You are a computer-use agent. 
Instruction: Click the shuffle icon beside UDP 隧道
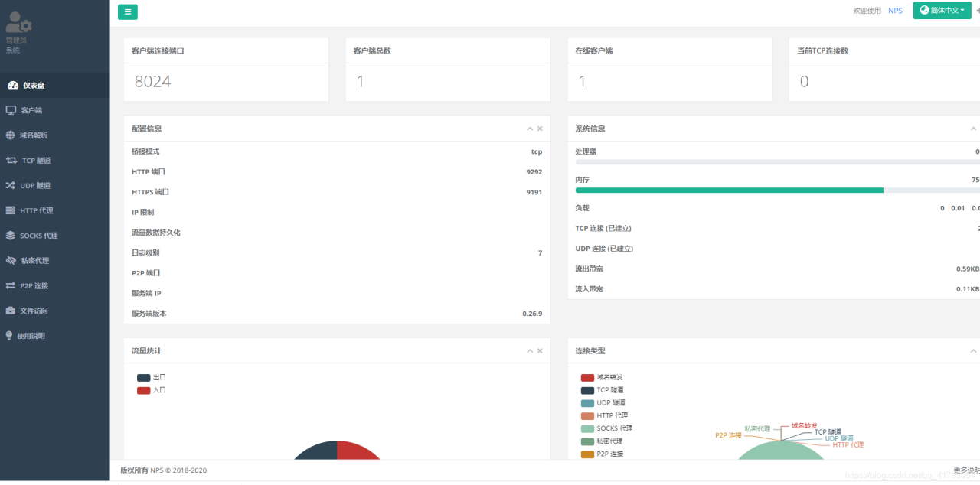point(11,185)
